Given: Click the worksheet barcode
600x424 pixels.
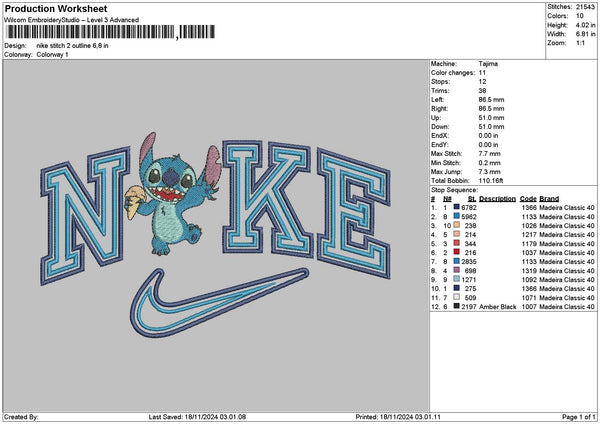Looking at the screenshot, I should [111, 32].
